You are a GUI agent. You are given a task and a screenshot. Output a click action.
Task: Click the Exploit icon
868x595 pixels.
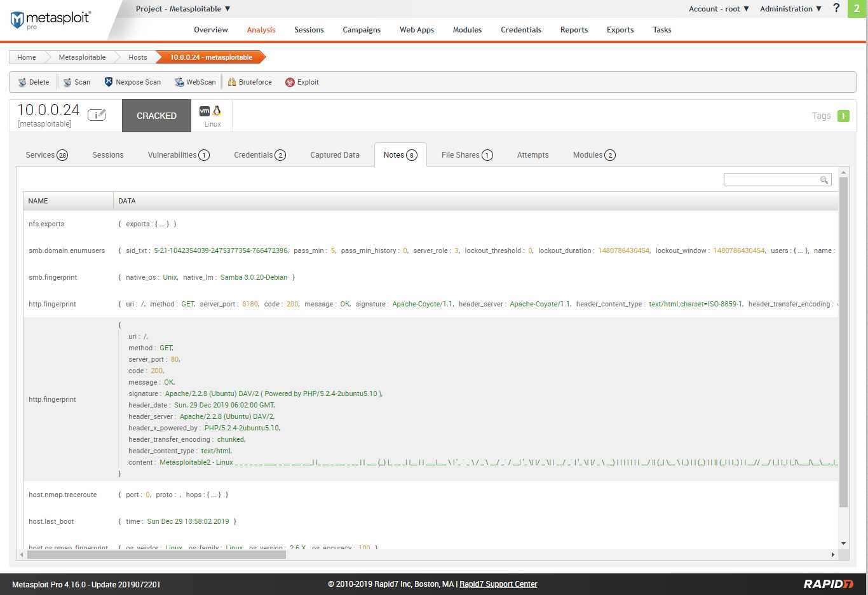coord(290,82)
